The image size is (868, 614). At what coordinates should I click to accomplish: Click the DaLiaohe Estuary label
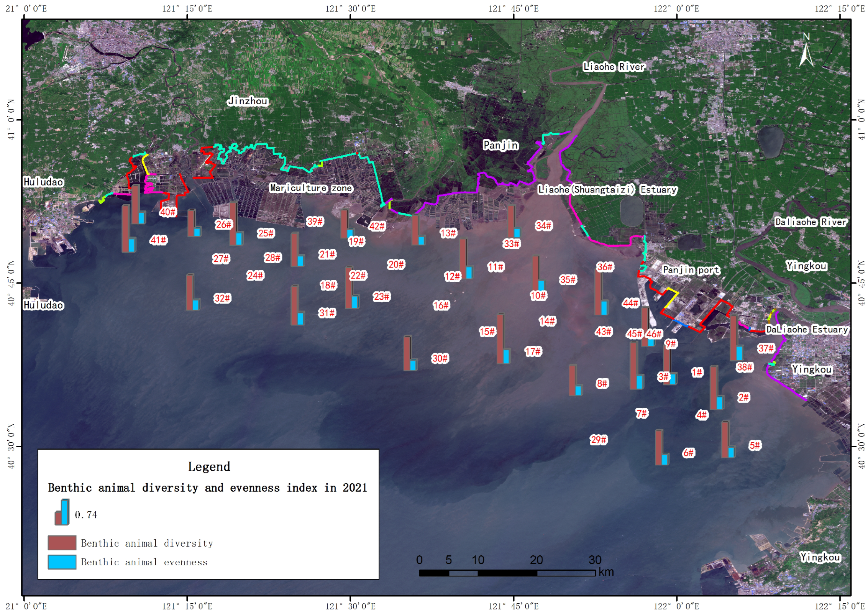[x=807, y=329]
